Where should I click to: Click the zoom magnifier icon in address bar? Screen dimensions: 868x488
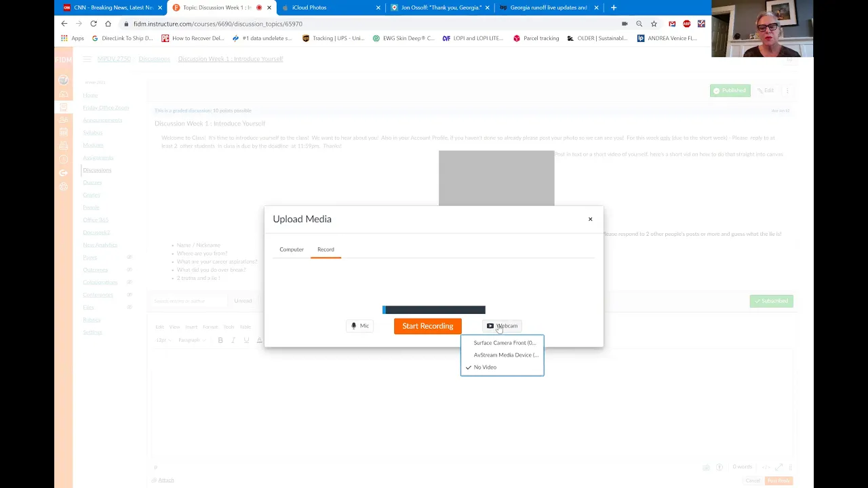[639, 24]
